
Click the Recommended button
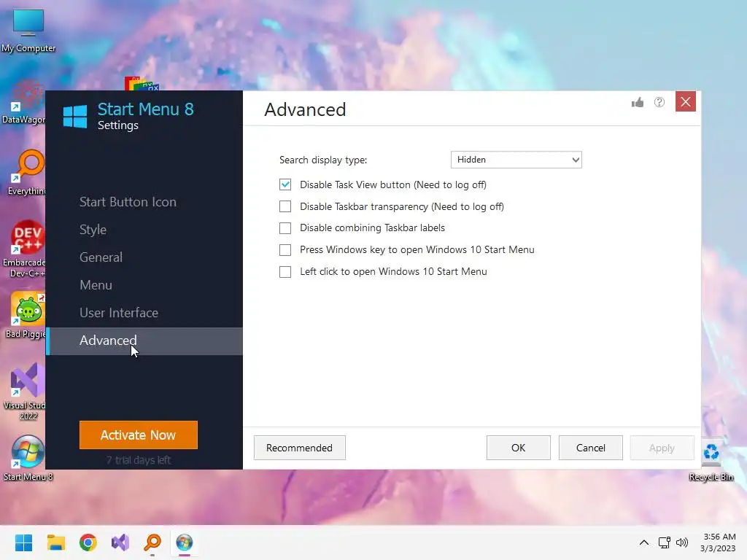click(x=299, y=448)
